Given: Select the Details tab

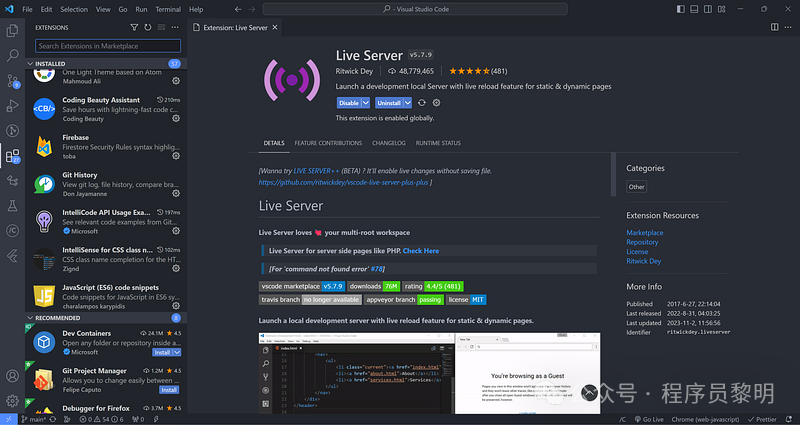Looking at the screenshot, I should 274,143.
